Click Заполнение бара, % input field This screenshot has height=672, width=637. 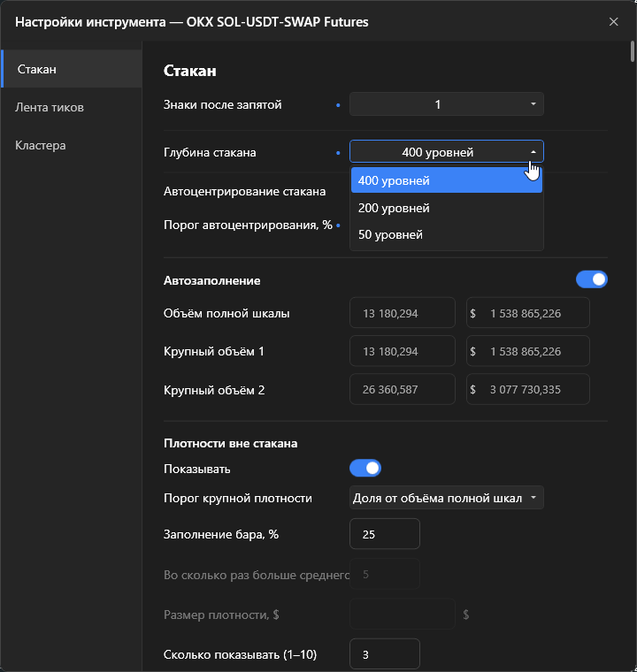tap(385, 534)
